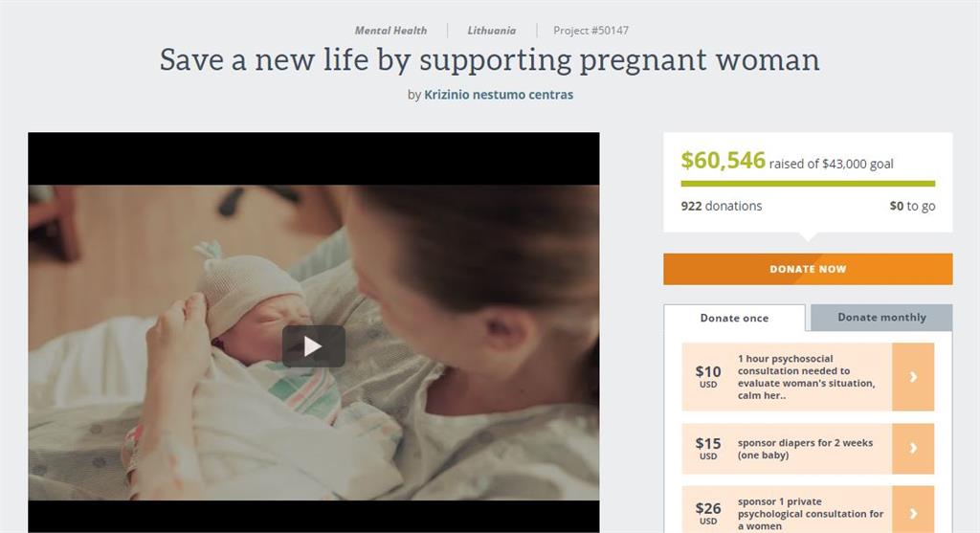Click the 922 donations count

[722, 206]
